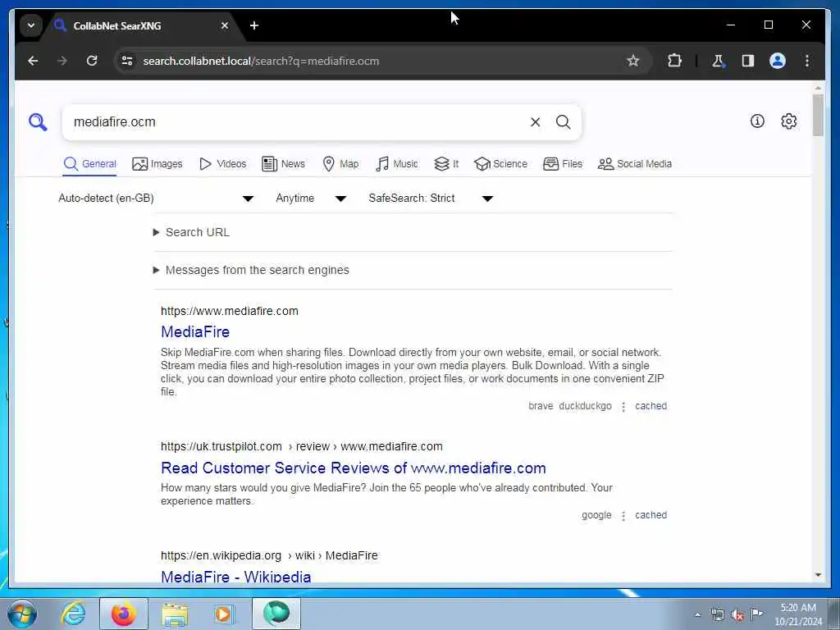
Task: Open the tab search dropdown arrow
Action: 31,25
